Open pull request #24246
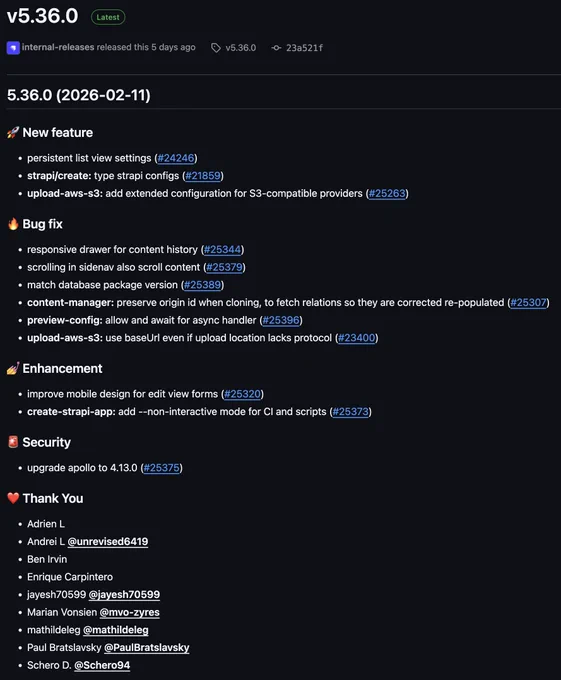Viewport: 561px width, 680px height. point(176,158)
